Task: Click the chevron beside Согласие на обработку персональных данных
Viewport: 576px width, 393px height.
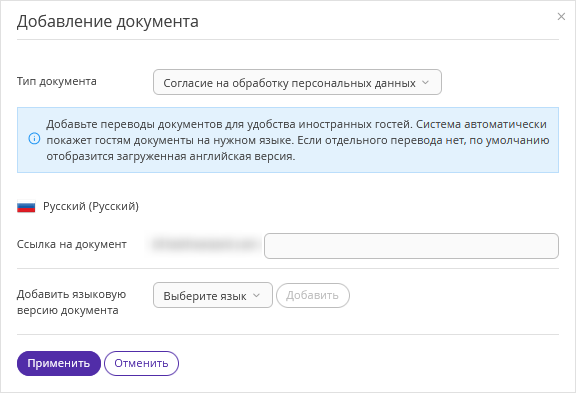Action: coord(425,83)
